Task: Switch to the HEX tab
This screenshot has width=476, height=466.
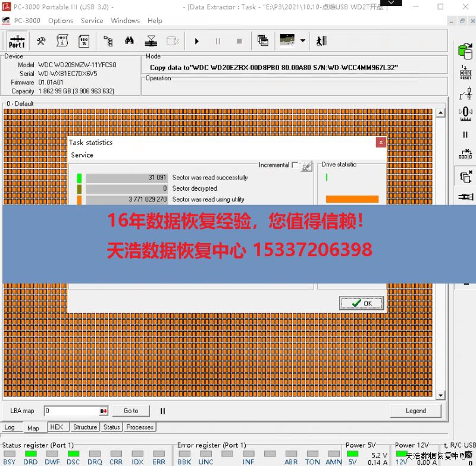Action: pyautogui.click(x=57, y=427)
